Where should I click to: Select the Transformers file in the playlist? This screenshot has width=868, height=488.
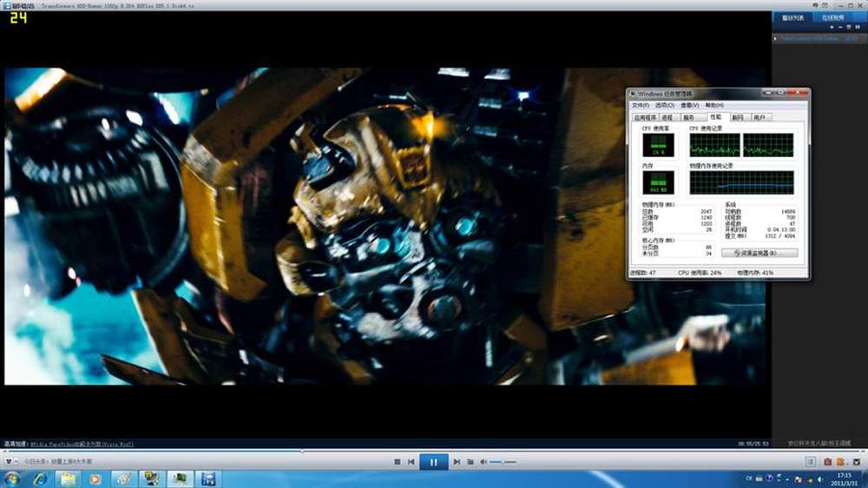point(807,38)
